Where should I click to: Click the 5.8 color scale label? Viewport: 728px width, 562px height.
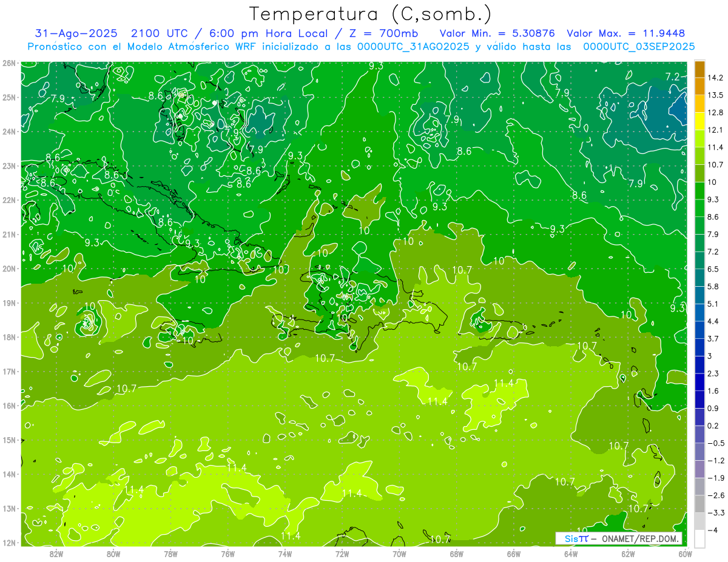[715, 286]
